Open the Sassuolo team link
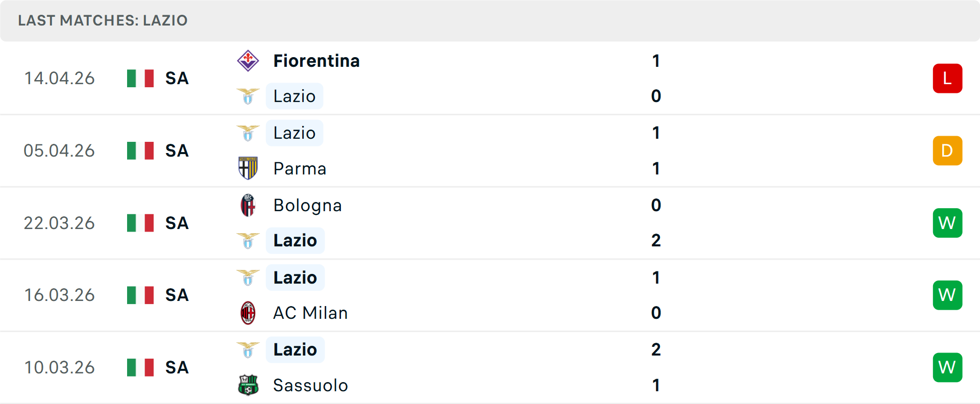The width and height of the screenshot is (980, 404). (310, 385)
